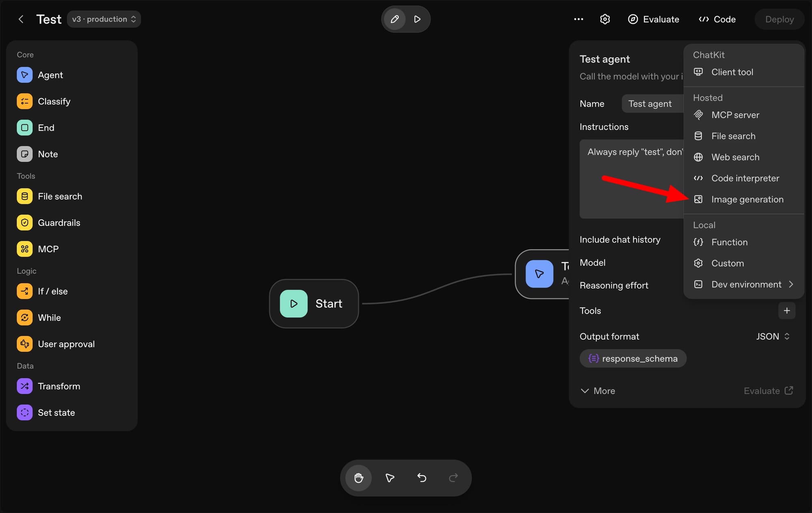Switch to edit mode with pencil toggle
Viewport: 812px width, 513px height.
(x=394, y=19)
